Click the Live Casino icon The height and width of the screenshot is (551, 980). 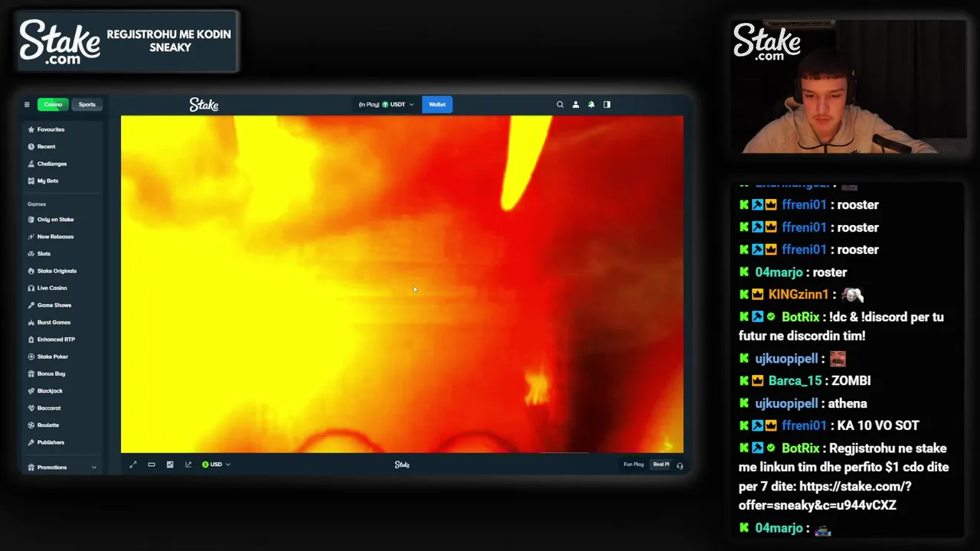31,288
